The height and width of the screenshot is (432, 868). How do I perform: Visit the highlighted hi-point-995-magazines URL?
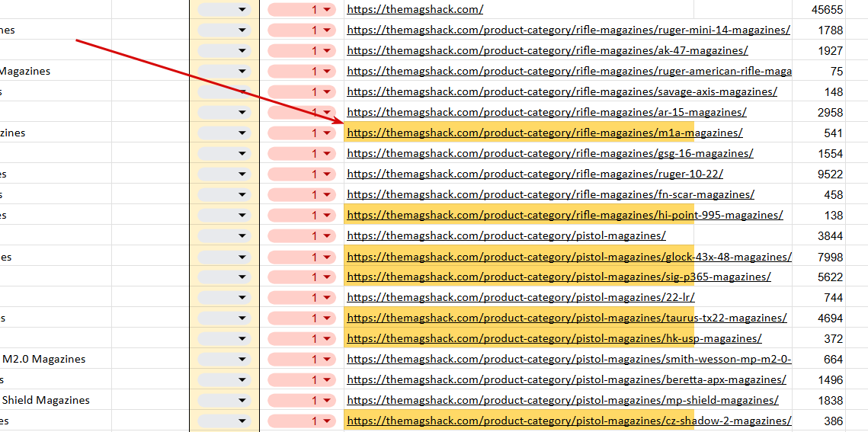(x=565, y=215)
